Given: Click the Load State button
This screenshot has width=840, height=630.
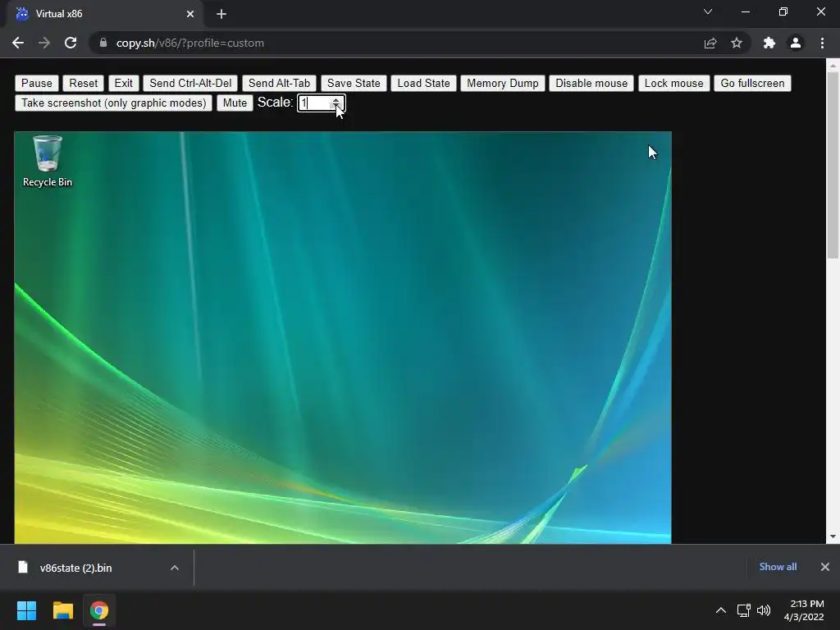Looking at the screenshot, I should click(x=423, y=83).
